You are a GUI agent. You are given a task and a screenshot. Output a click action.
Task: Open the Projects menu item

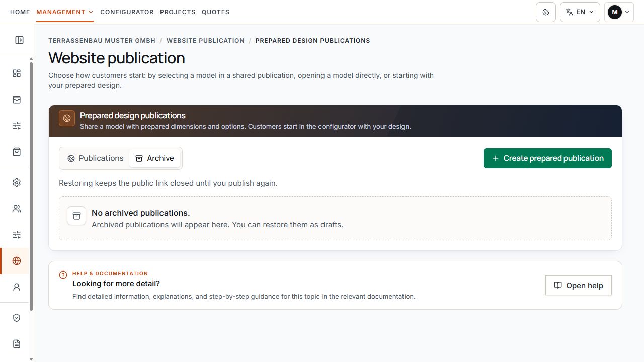(178, 12)
